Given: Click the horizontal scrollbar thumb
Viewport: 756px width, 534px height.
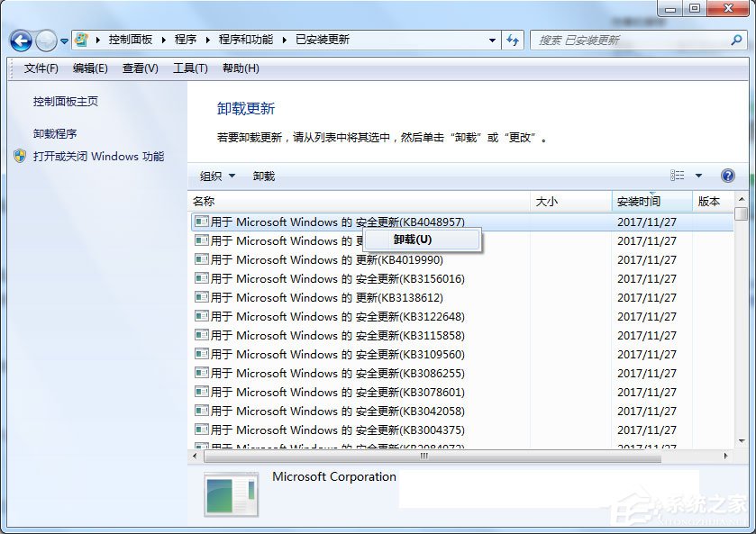Looking at the screenshot, I should 424,457.
